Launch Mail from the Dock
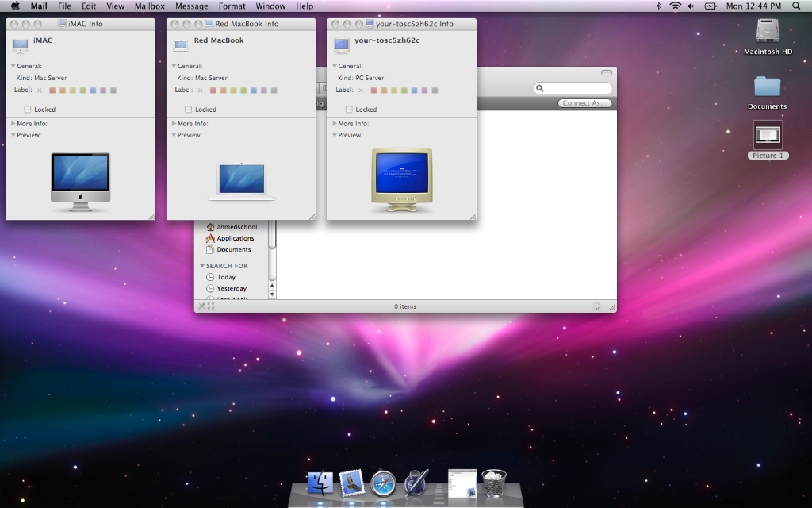Viewport: 812px width, 508px height. click(x=352, y=483)
